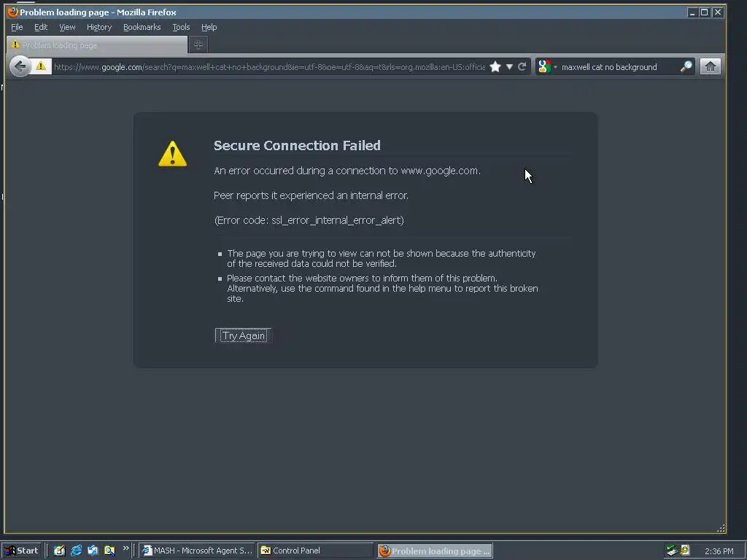This screenshot has width=747, height=560.
Task: Switch to Control Panel taskbar window
Action: tap(315, 551)
